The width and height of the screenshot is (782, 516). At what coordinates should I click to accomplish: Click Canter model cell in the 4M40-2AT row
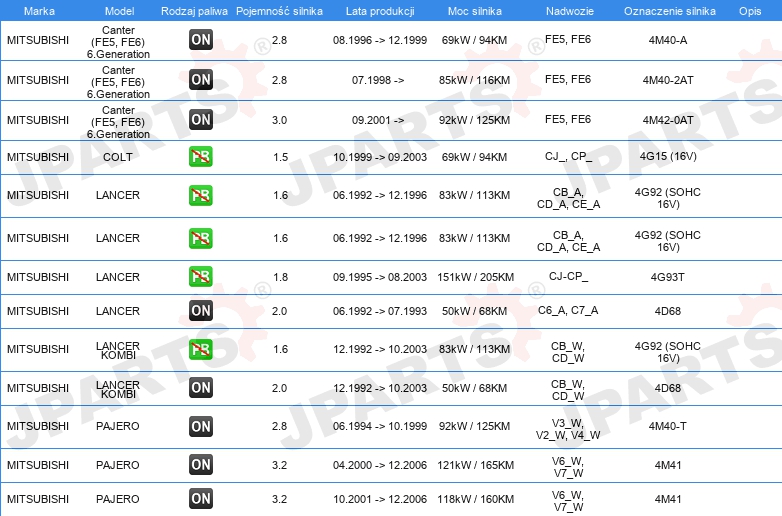[x=118, y=82]
